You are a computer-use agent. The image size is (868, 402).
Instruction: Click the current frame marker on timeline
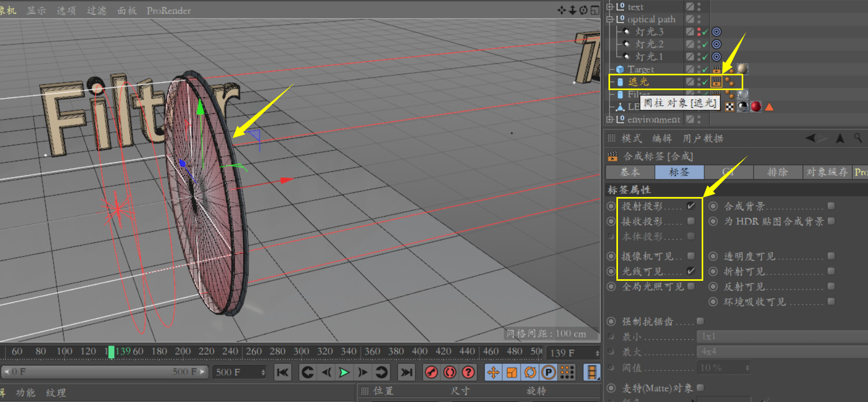click(x=111, y=351)
